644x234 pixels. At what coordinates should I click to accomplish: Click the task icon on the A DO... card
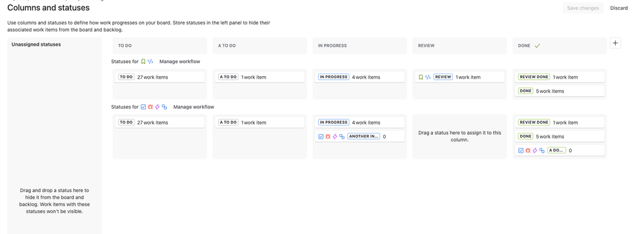(x=521, y=151)
